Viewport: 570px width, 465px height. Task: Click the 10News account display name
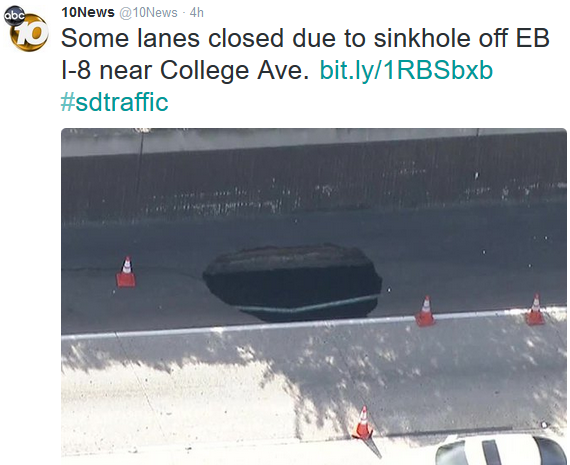point(88,13)
